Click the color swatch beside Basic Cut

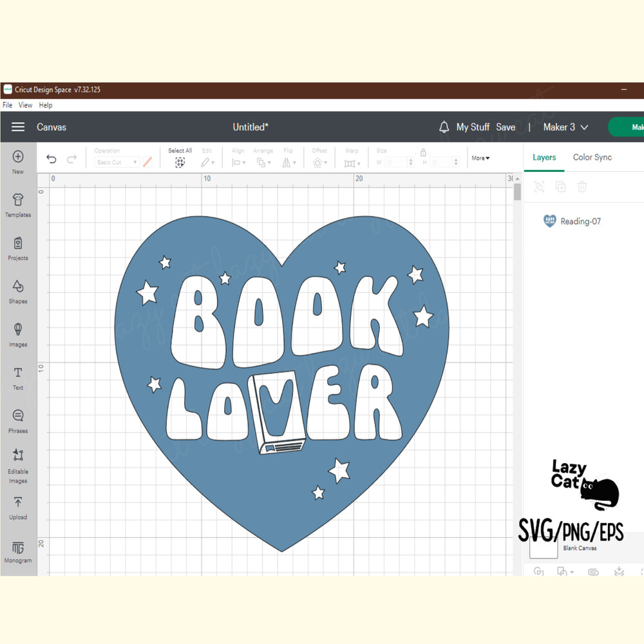pyautogui.click(x=147, y=162)
